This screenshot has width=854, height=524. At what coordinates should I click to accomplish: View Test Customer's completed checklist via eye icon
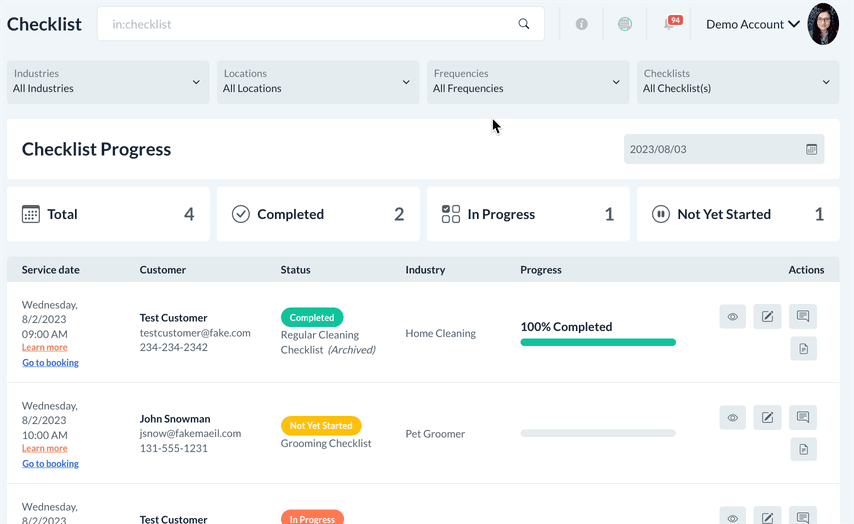(x=732, y=317)
